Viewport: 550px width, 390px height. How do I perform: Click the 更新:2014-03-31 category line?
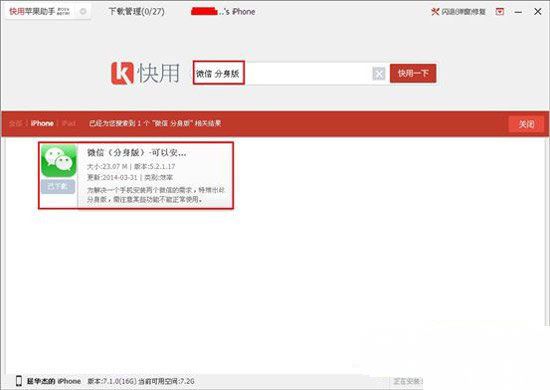click(x=130, y=177)
